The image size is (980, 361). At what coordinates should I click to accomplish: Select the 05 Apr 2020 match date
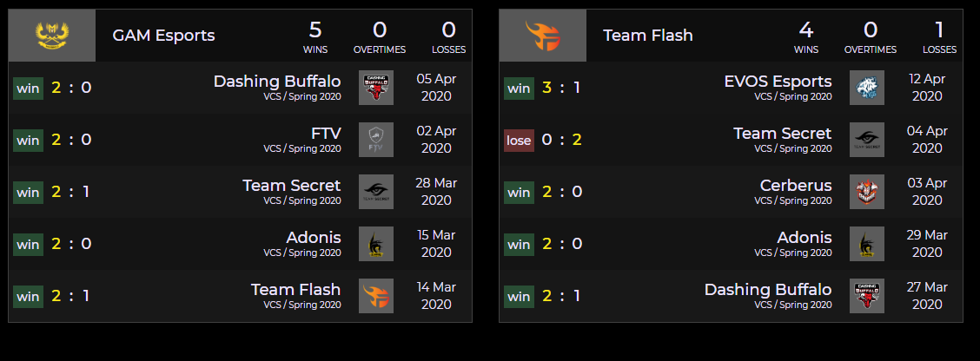436,88
